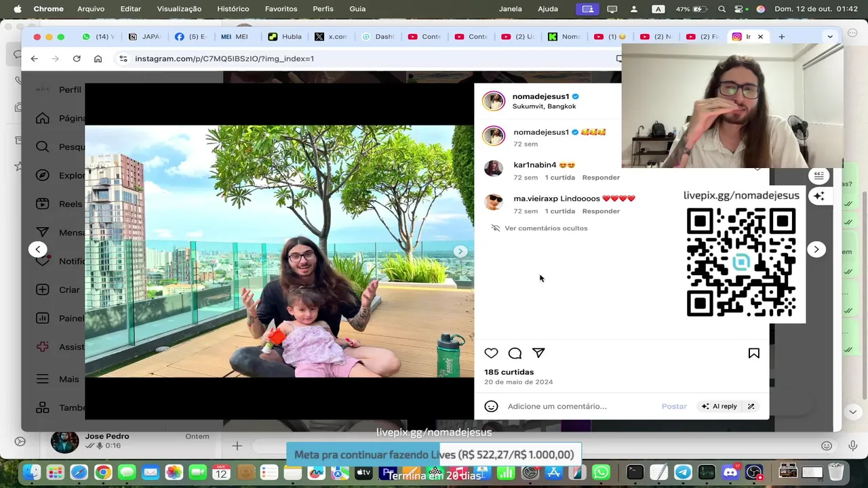Open Telegram in the Dock

pos(683,472)
